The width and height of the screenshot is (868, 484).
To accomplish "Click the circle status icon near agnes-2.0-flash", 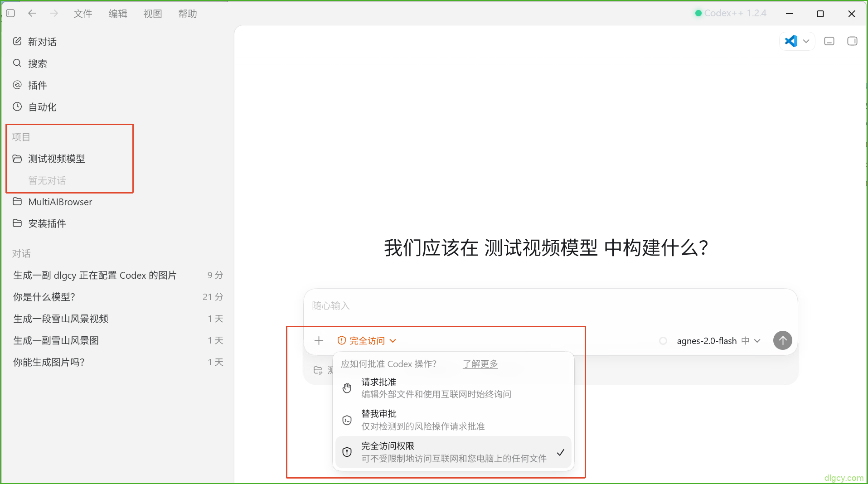I will click(x=663, y=341).
